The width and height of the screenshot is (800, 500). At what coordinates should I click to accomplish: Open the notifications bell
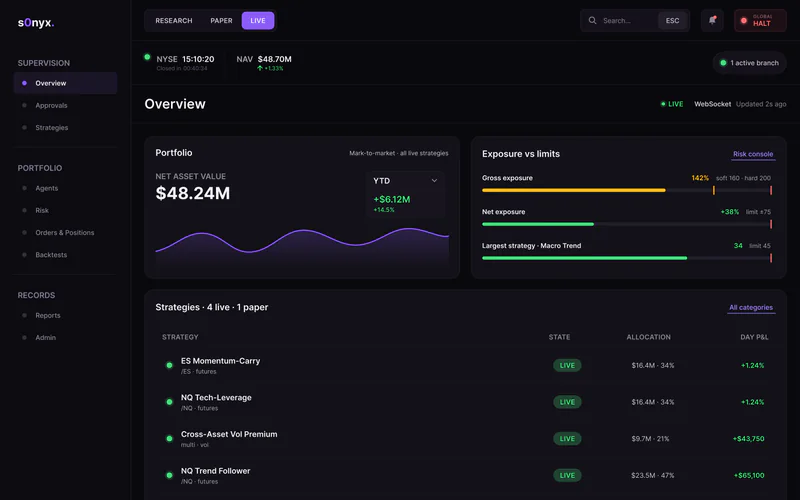click(712, 20)
